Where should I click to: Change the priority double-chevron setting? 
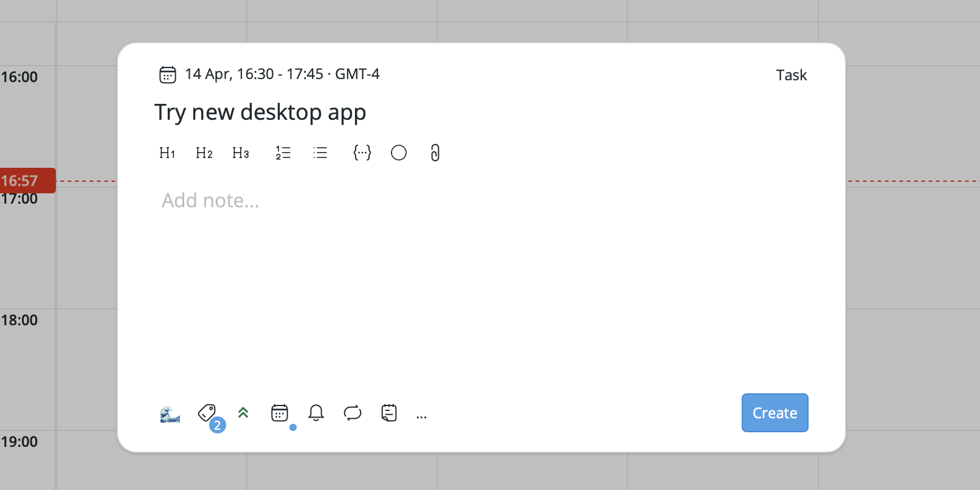243,413
